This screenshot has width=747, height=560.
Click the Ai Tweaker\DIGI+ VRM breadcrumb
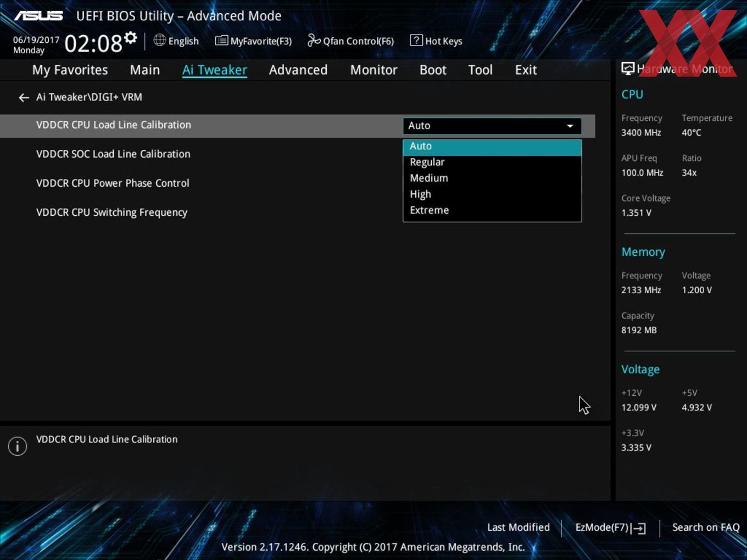tap(89, 97)
